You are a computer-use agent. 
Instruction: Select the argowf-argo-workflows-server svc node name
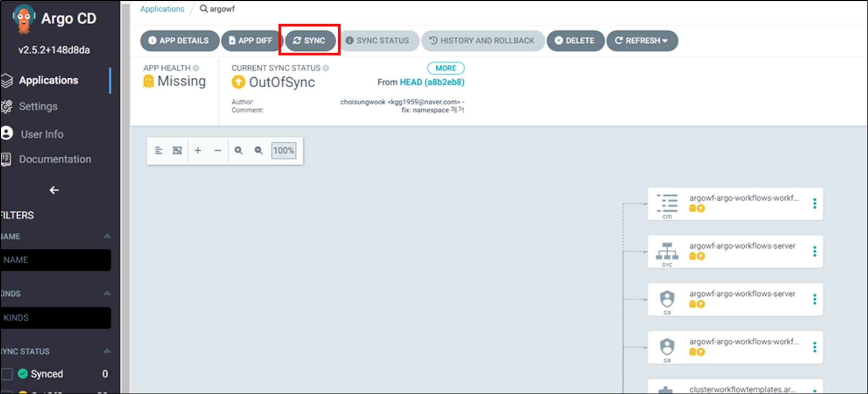click(x=742, y=246)
